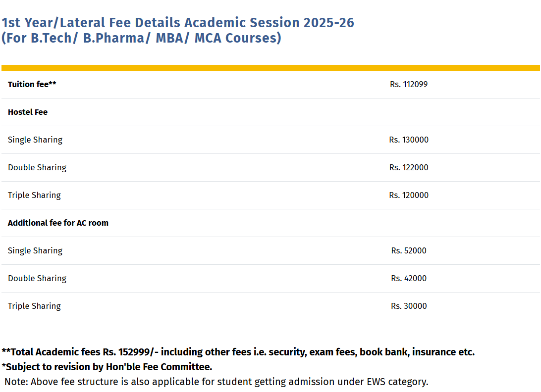Screen dimensions: 541x392
Task: Click the Rs. 52000 amount
Action: [409, 250]
